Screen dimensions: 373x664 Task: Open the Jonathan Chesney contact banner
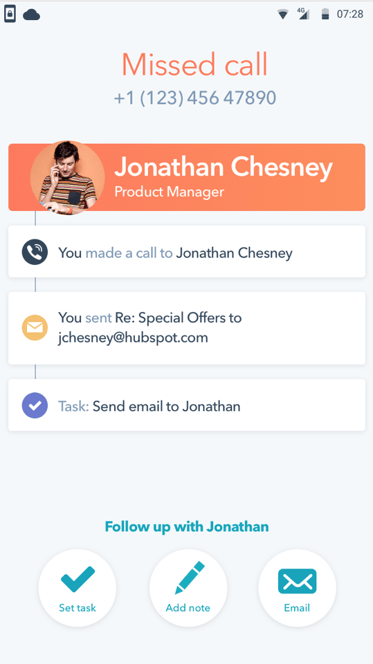point(187,177)
